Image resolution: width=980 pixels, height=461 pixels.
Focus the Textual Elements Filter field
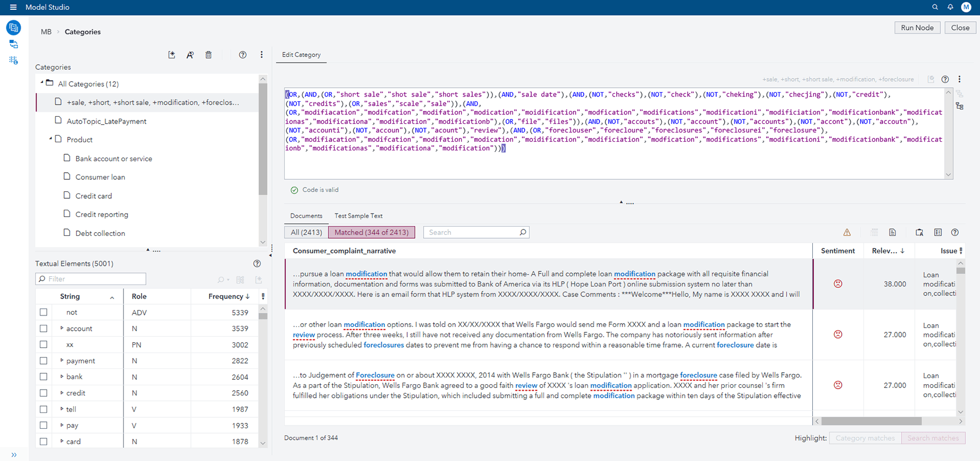pyautogui.click(x=91, y=279)
